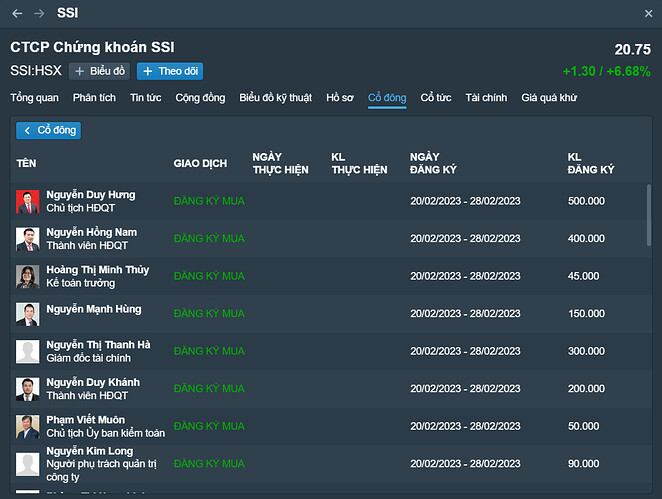Switch to the Phân tích tab
The image size is (662, 499).
tap(94, 98)
